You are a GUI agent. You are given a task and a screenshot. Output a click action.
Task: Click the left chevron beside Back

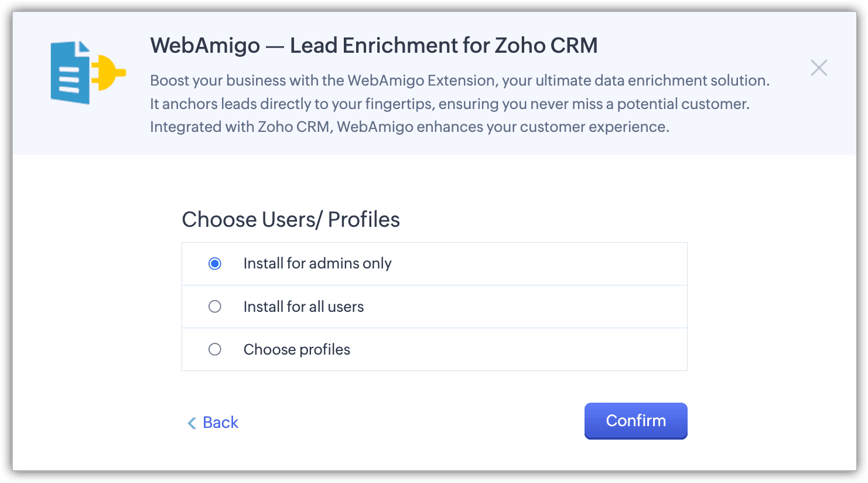(x=192, y=423)
